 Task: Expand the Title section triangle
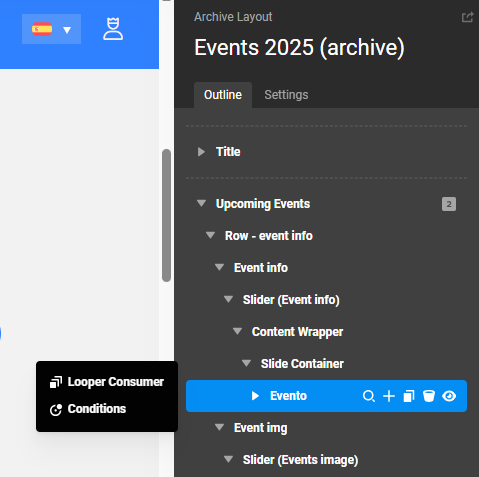point(201,152)
